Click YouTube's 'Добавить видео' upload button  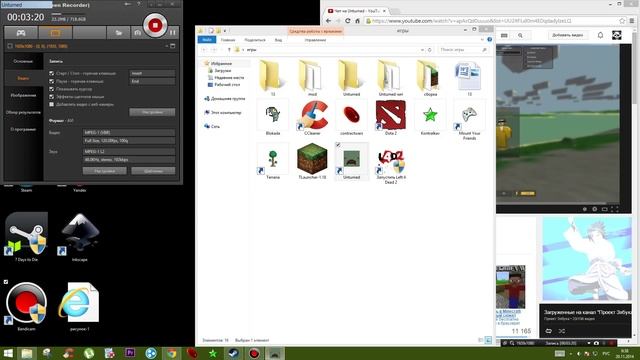coord(567,36)
